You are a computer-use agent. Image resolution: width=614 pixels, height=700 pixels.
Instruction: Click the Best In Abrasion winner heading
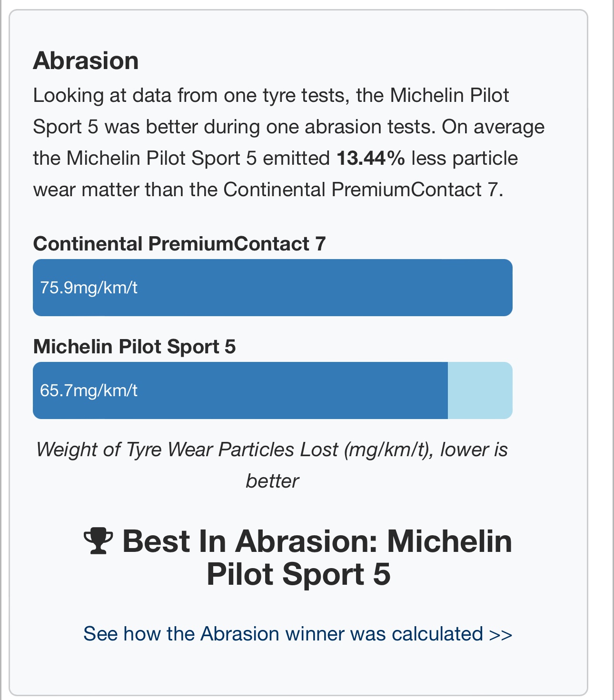[298, 558]
